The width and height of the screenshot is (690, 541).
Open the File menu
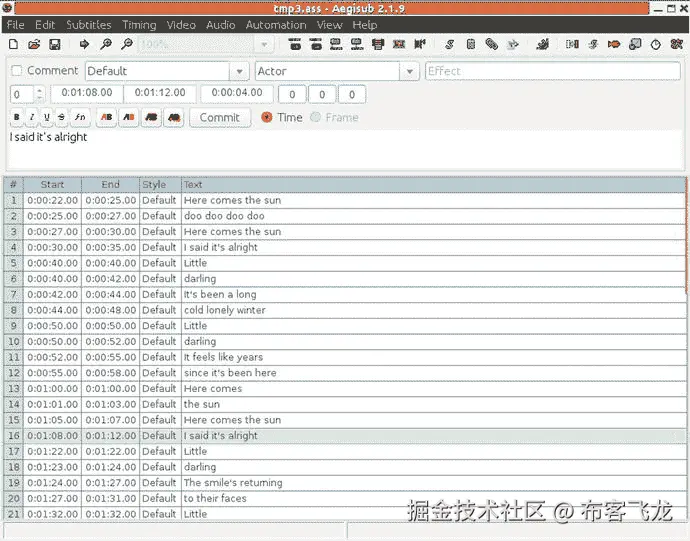click(15, 25)
